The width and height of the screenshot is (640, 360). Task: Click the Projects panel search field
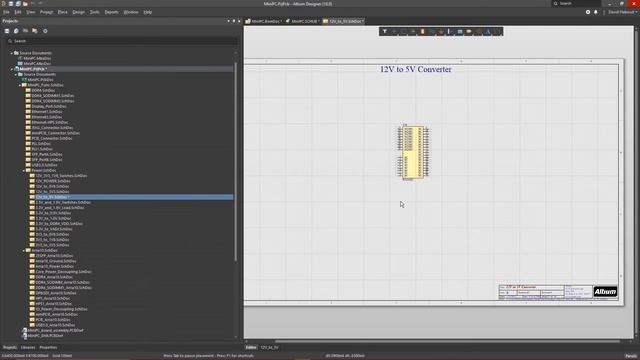tap(122, 41)
